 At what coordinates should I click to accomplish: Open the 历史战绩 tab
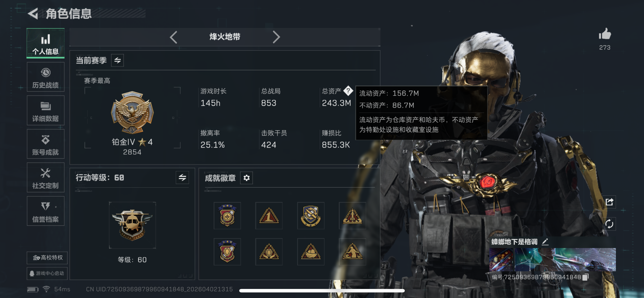[45, 77]
